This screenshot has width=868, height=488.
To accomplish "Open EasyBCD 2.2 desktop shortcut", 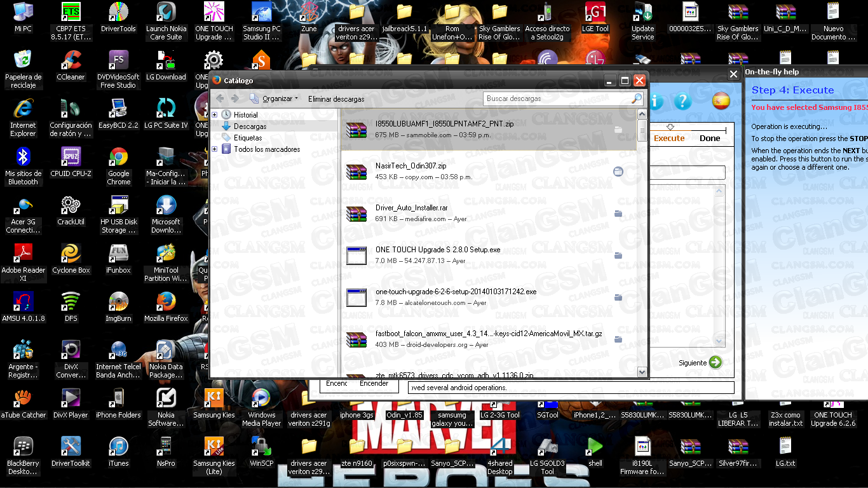I will (118, 114).
